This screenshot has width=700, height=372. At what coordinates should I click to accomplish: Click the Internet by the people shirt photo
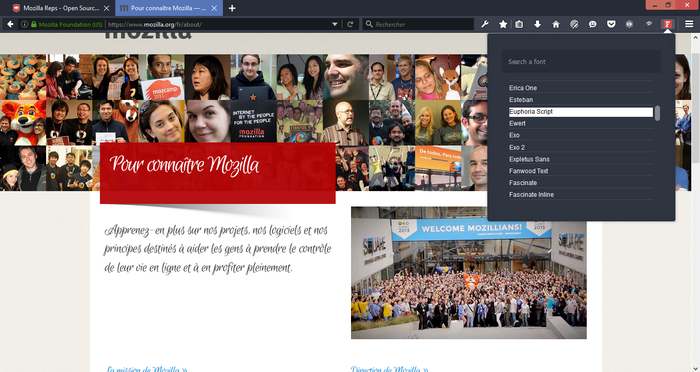254,121
